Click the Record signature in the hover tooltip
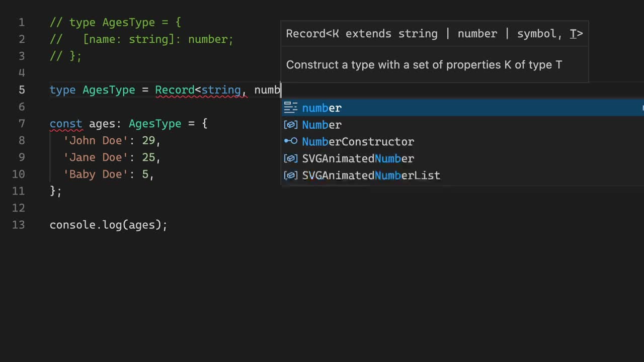This screenshot has width=644, height=362. pos(434,34)
